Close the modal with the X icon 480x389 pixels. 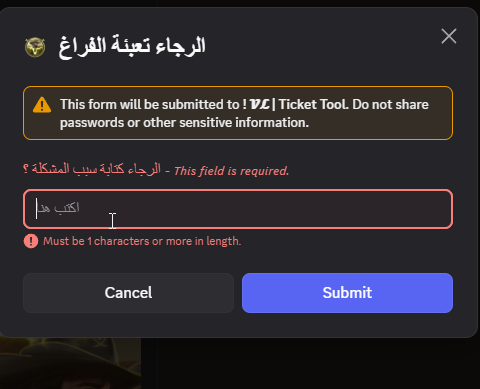(449, 36)
